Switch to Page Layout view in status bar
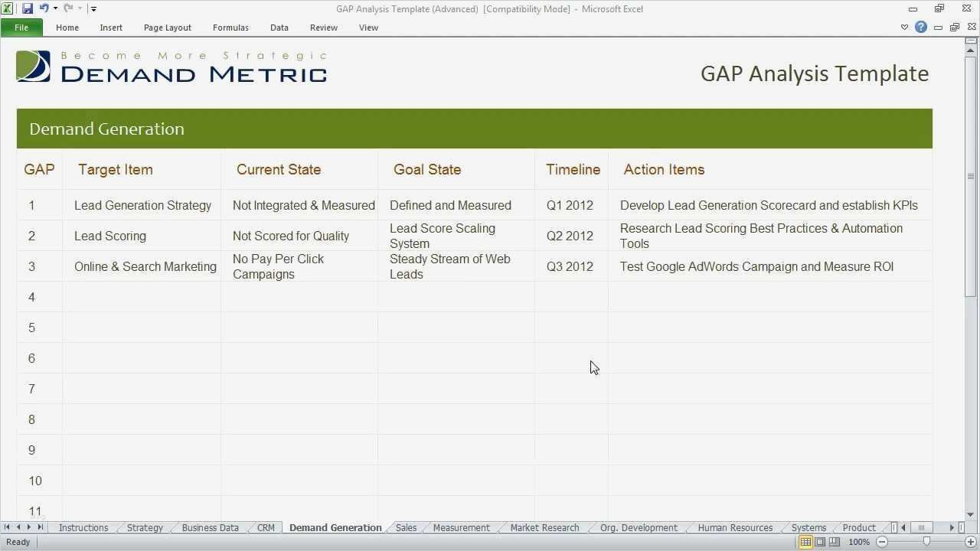This screenshot has height=551, width=980. click(820, 542)
